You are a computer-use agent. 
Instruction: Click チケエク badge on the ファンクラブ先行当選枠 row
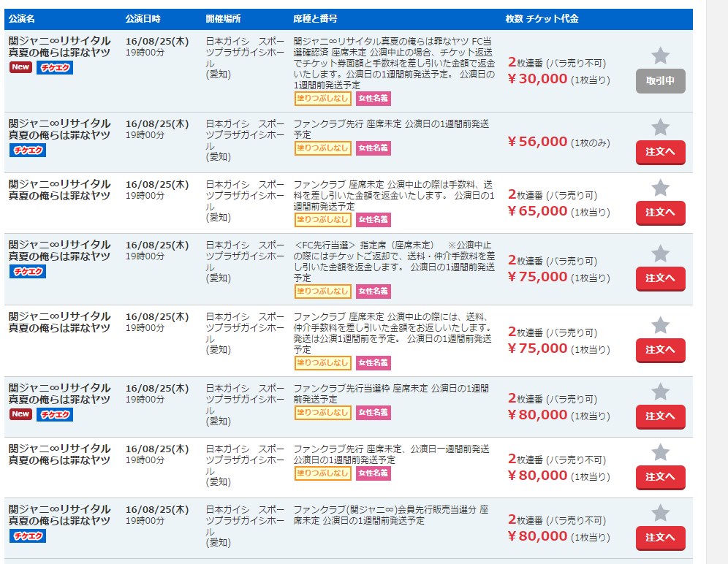click(55, 414)
